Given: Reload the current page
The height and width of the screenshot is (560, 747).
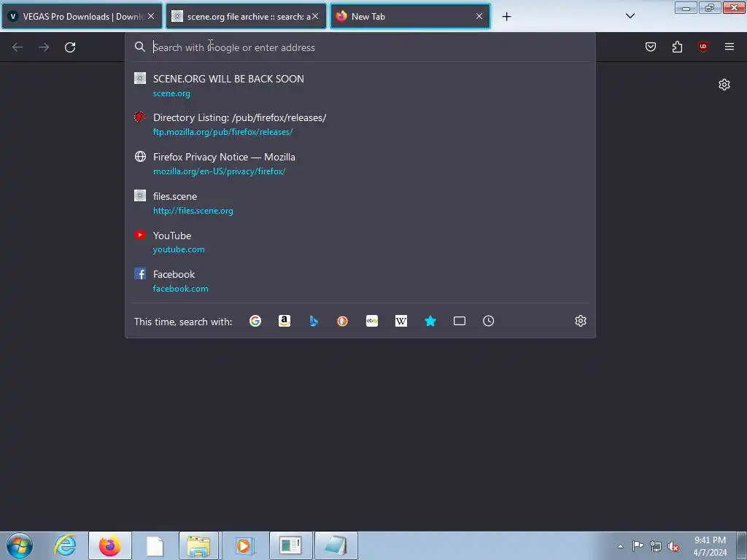Looking at the screenshot, I should coord(70,47).
